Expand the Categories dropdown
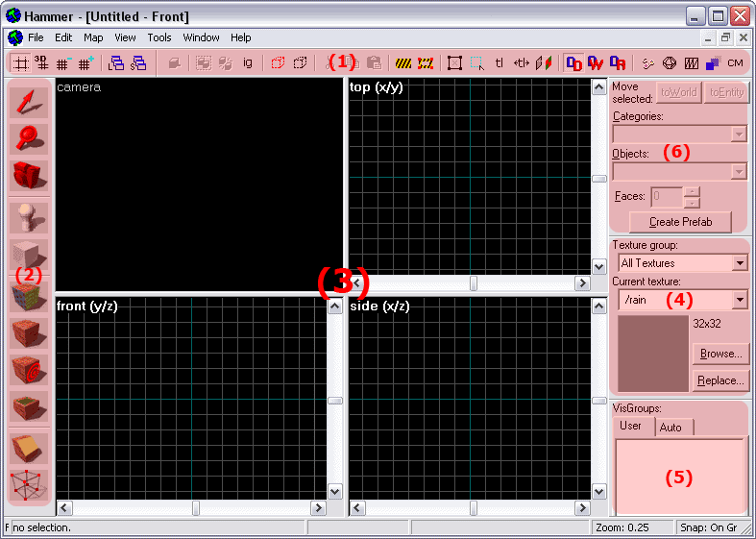 point(738,135)
